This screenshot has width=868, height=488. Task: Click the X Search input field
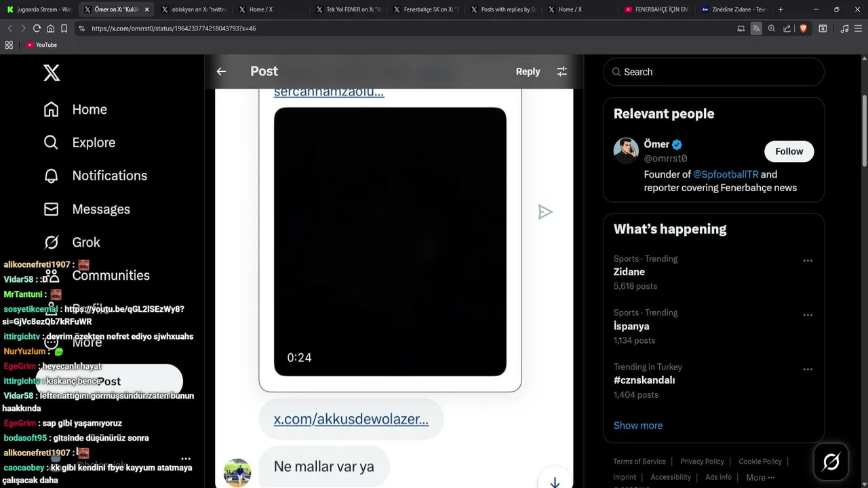713,72
